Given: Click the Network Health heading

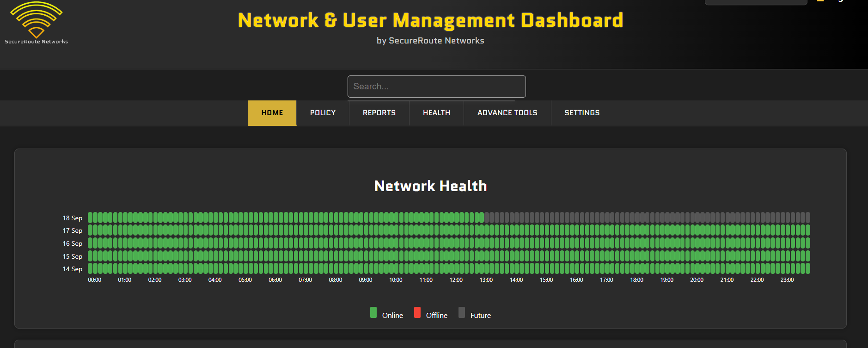Looking at the screenshot, I should (x=430, y=186).
